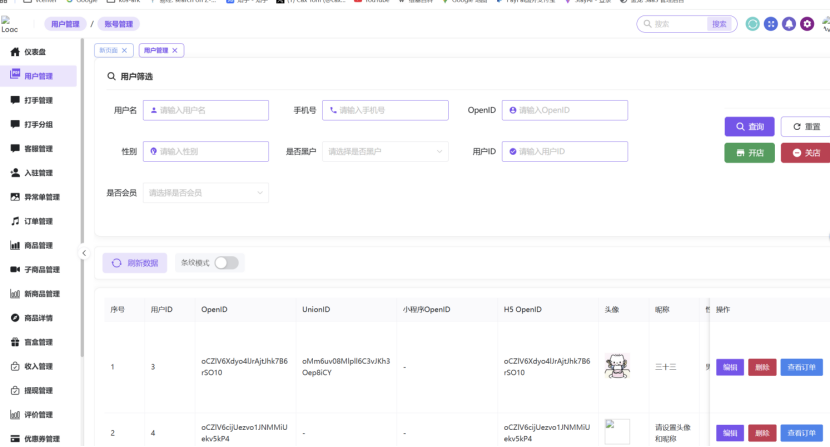Click the 重置 reset button
The width and height of the screenshot is (830, 447).
[806, 127]
